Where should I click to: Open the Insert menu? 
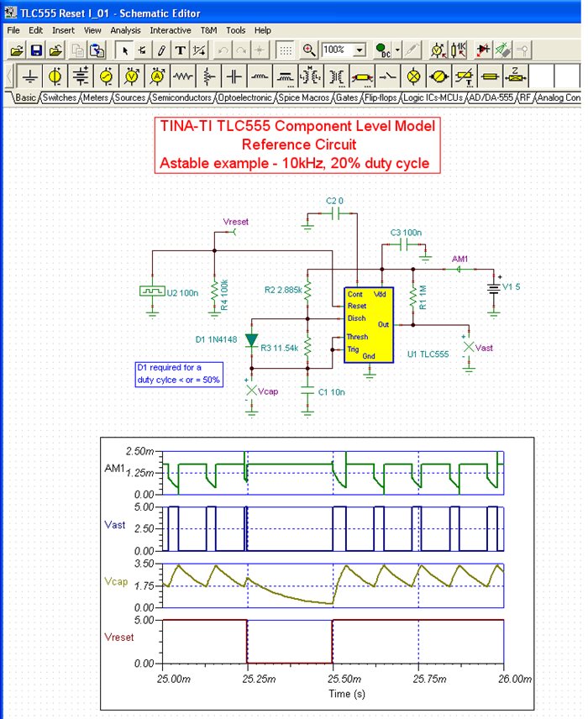63,30
